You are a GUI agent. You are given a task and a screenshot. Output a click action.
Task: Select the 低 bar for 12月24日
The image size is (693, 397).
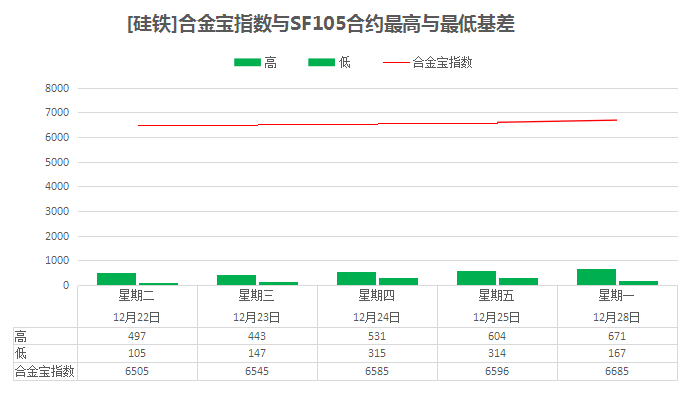pyautogui.click(x=398, y=281)
